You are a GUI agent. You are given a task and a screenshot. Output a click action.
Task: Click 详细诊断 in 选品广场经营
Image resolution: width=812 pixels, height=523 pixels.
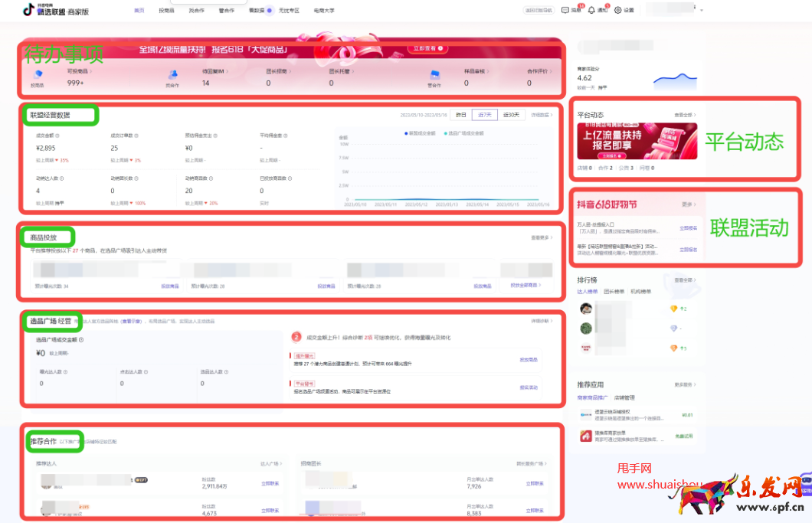[542, 321]
